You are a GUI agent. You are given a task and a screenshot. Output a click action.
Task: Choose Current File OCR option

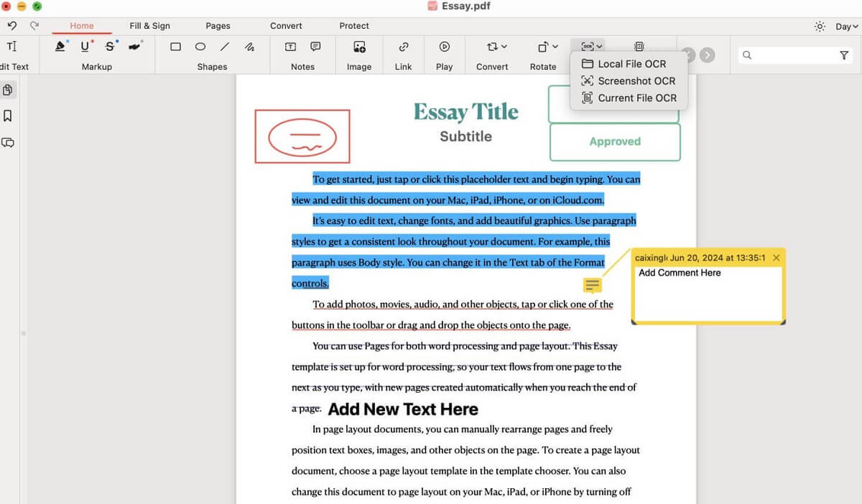point(629,98)
